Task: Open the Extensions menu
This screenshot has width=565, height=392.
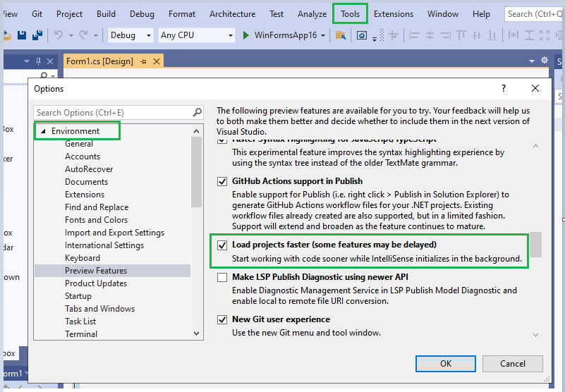Action: (x=394, y=14)
